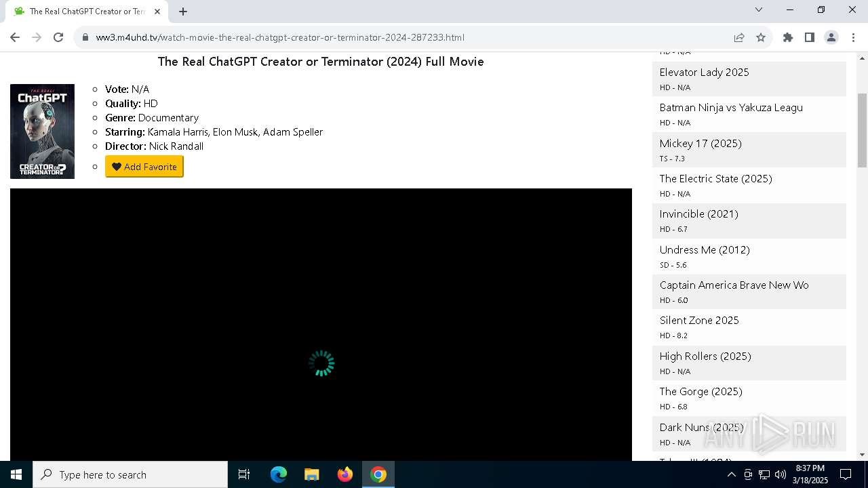
Task: Open Captain America Brave New World link
Action: pyautogui.click(x=734, y=285)
